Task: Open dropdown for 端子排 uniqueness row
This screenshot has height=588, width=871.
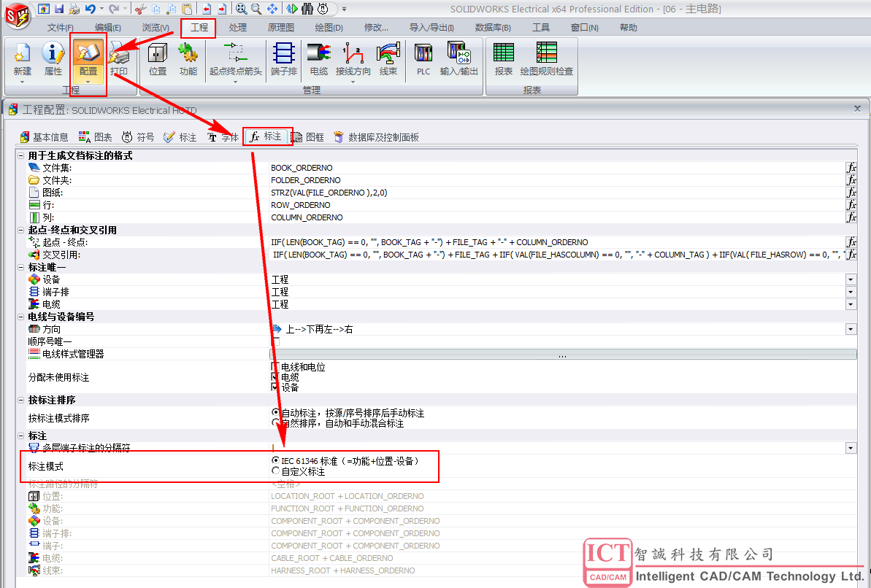Action: tap(851, 292)
